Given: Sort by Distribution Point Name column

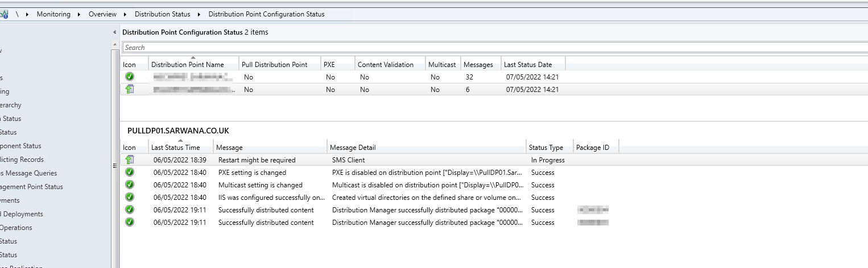Looking at the screenshot, I should [193, 64].
